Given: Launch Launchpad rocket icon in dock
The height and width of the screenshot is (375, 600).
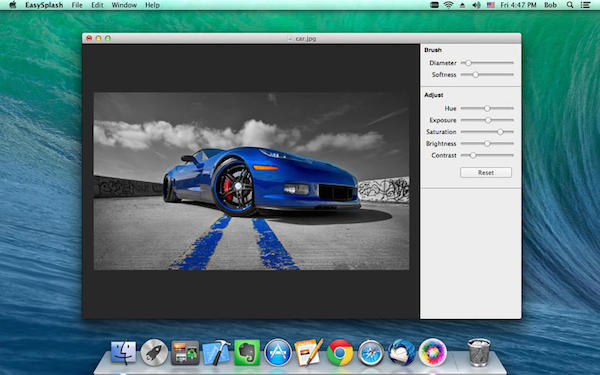Looking at the screenshot, I should point(154,352).
